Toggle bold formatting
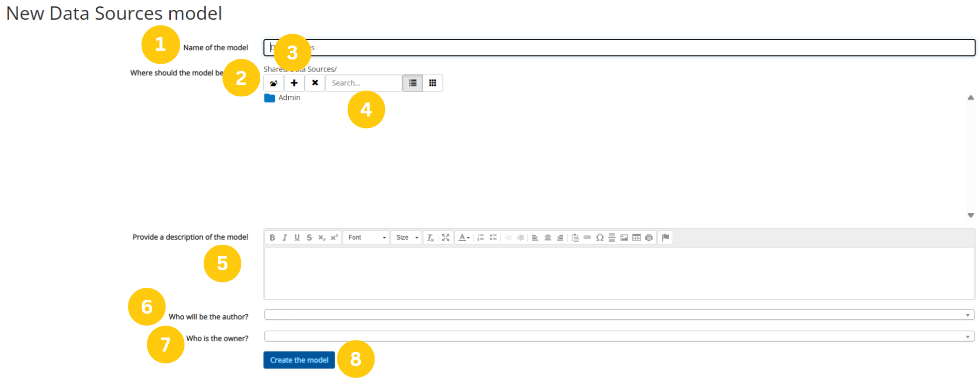Viewport: 980px width, 381px height. tap(272, 238)
